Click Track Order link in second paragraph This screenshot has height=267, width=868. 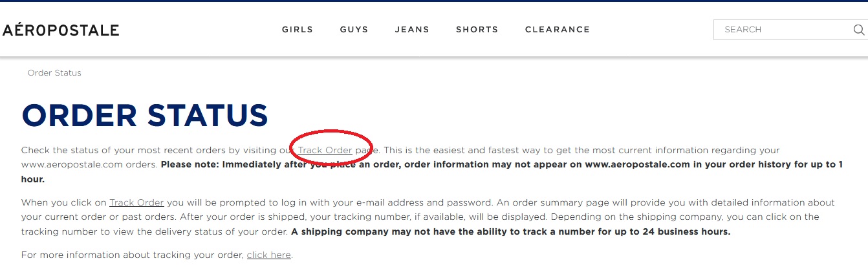(136, 202)
